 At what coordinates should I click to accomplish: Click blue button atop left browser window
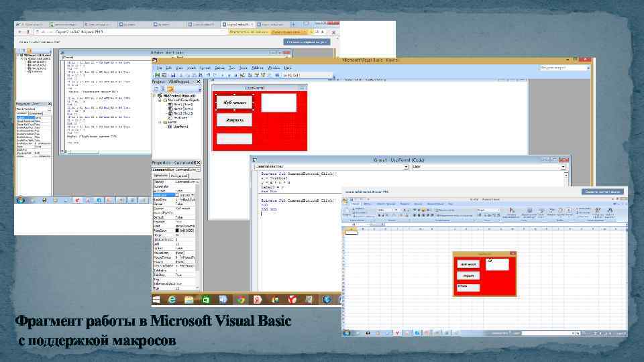coord(307,42)
